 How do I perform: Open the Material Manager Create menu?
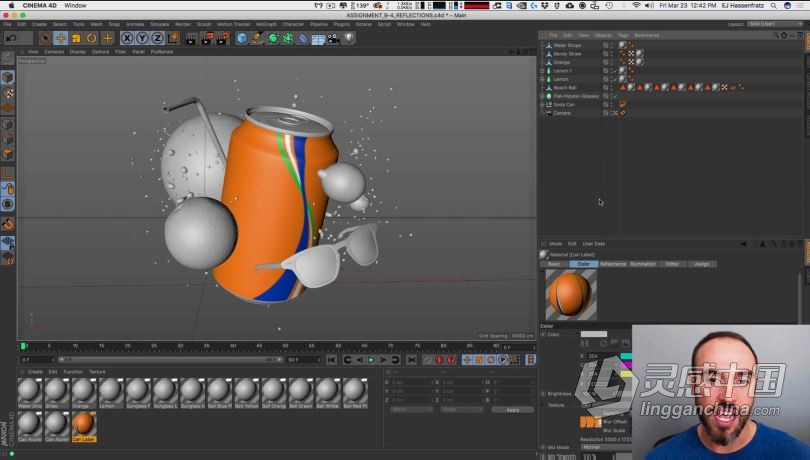pos(35,372)
